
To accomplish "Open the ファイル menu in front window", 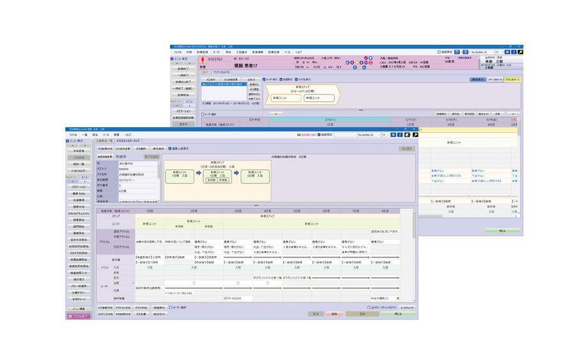I will tap(73, 135).
